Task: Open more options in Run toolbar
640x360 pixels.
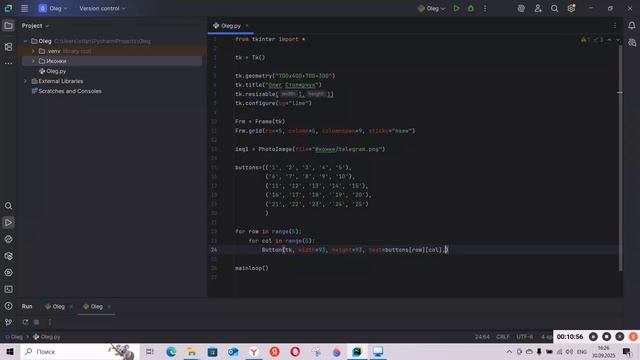Action: pyautogui.click(x=50, y=322)
